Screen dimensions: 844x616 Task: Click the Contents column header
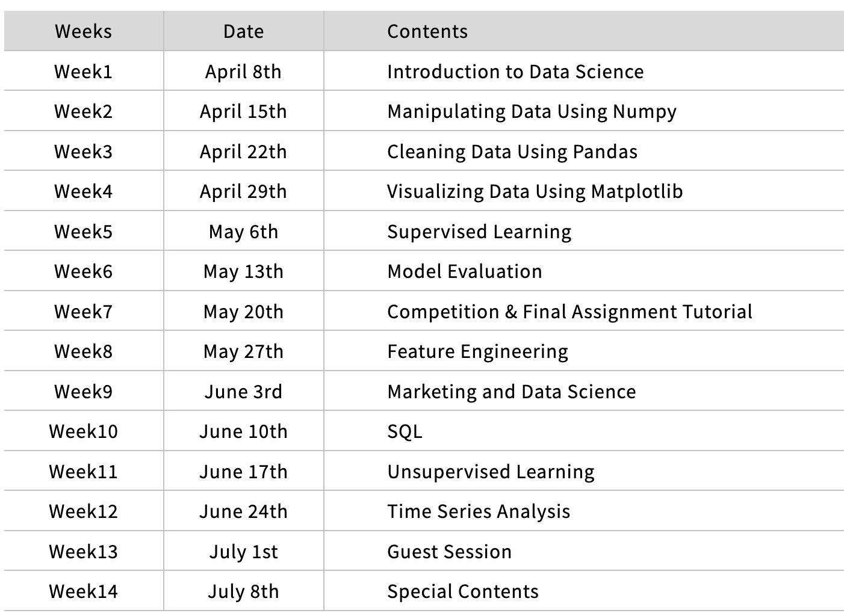427,31
